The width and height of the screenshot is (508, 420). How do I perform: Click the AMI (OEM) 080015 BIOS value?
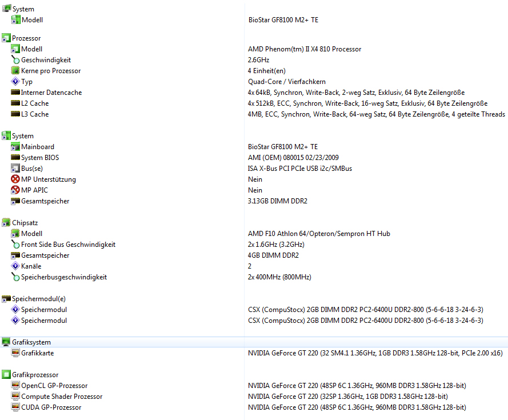(x=293, y=158)
